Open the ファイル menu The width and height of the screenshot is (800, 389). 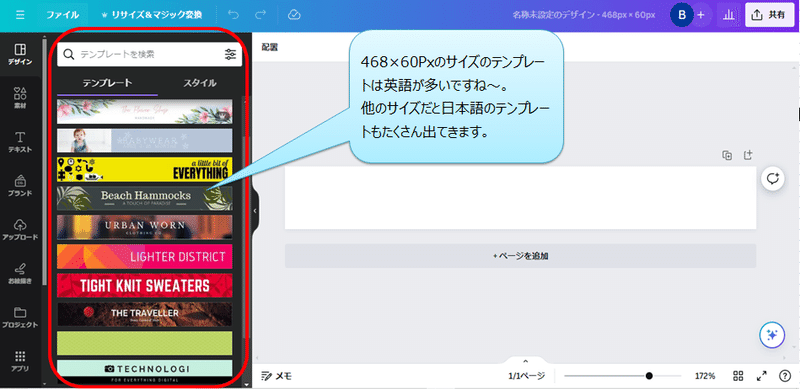tap(63, 15)
